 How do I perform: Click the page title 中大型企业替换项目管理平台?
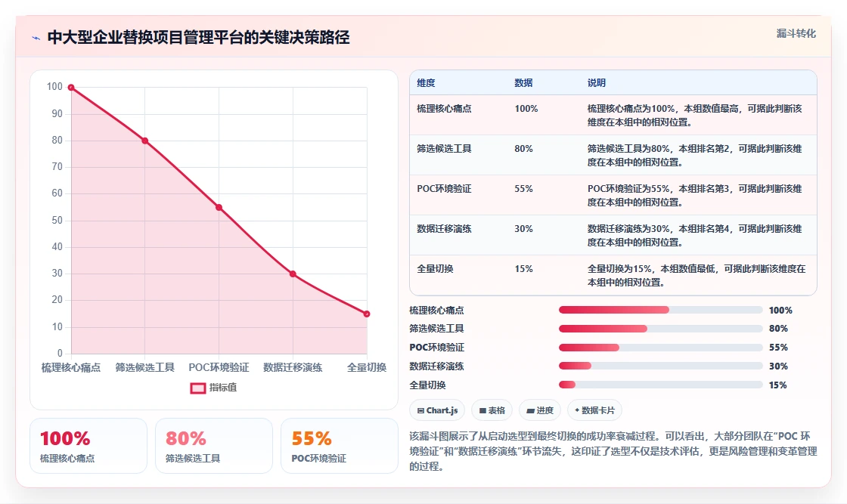click(x=198, y=37)
